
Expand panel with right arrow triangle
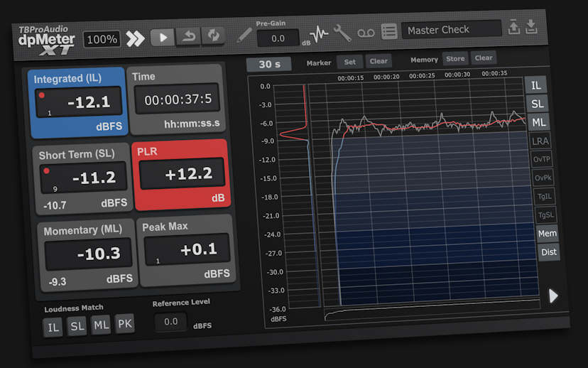553,296
